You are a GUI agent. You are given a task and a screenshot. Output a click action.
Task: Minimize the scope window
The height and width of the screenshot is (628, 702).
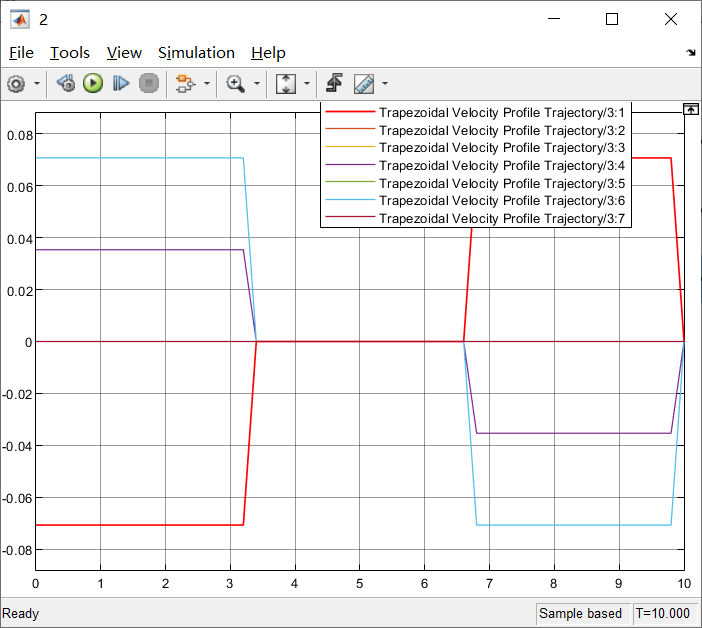click(554, 19)
